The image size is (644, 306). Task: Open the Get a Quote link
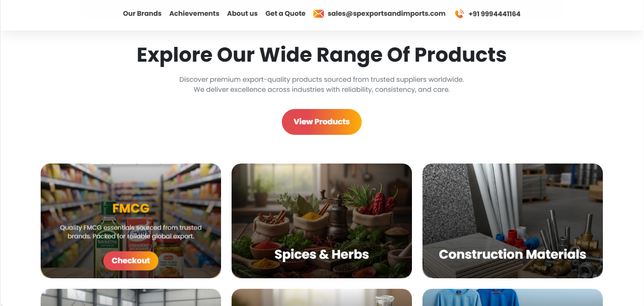point(285,13)
